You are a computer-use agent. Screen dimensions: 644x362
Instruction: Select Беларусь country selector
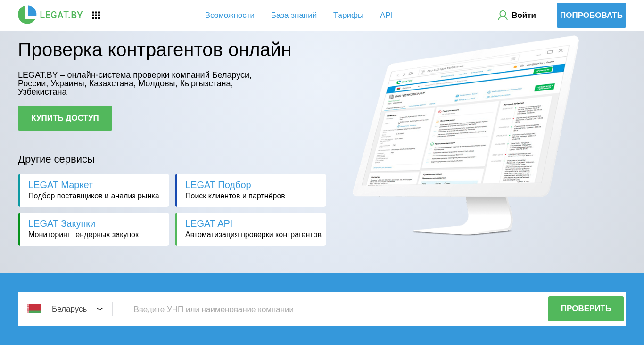pos(66,309)
